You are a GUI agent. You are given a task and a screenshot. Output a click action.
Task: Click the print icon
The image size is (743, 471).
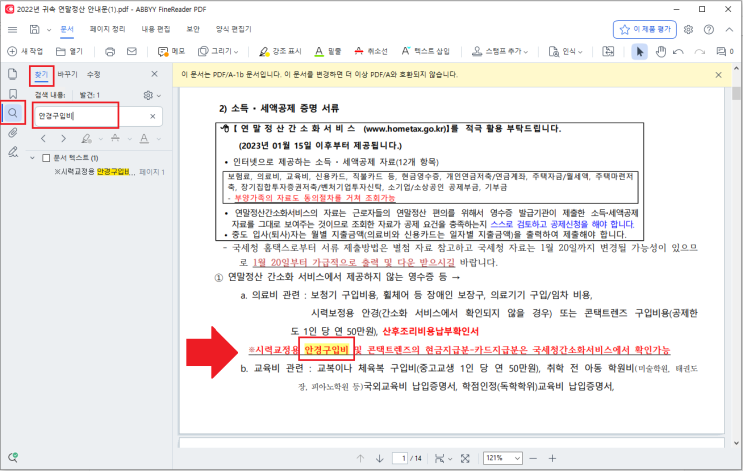110,51
